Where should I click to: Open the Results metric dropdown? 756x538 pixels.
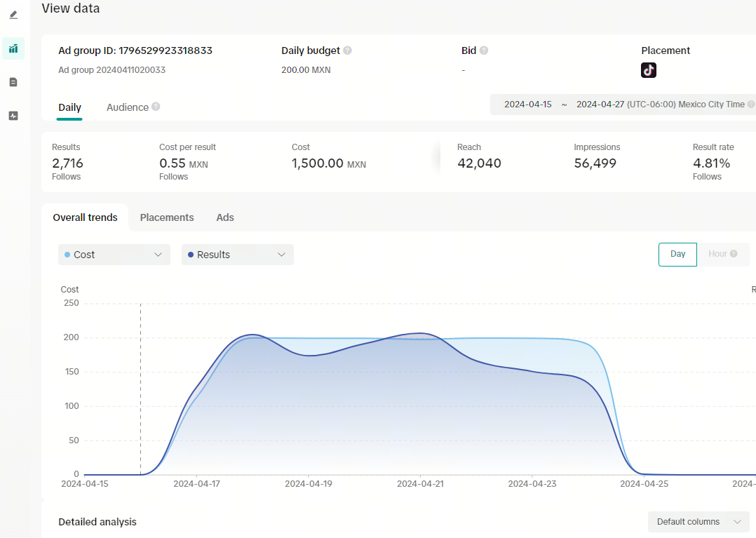coord(238,255)
